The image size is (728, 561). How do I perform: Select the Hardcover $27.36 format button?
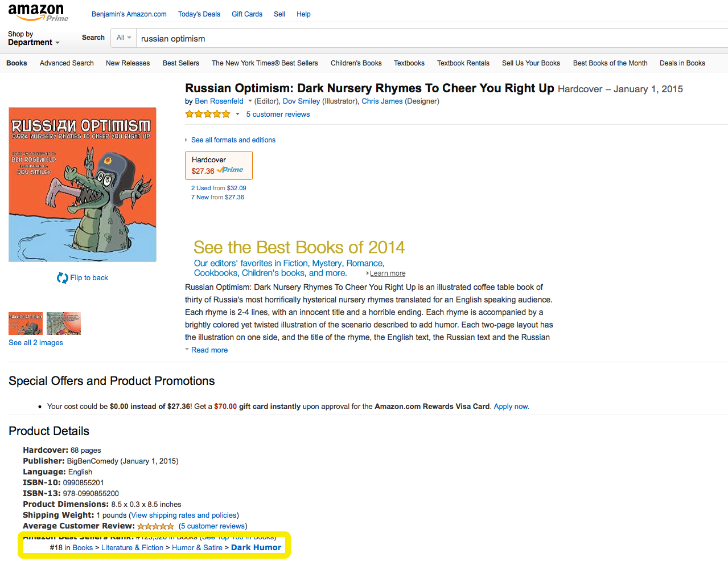219,165
